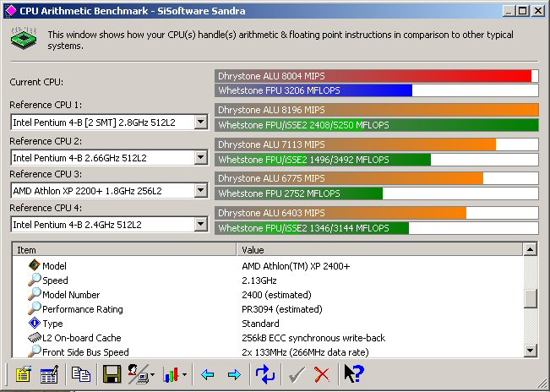
Task: Expand the Reference CPU 4 combo box
Action: coord(200,225)
